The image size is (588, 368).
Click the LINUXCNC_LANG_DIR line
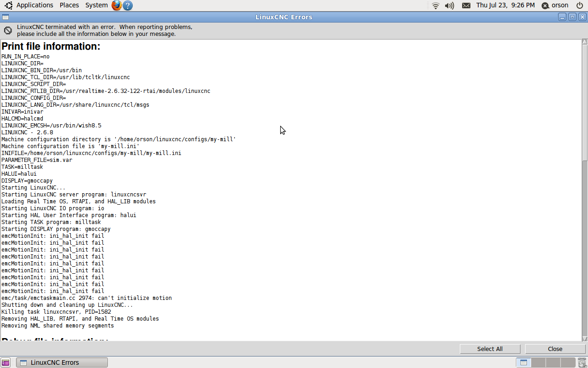[75, 105]
